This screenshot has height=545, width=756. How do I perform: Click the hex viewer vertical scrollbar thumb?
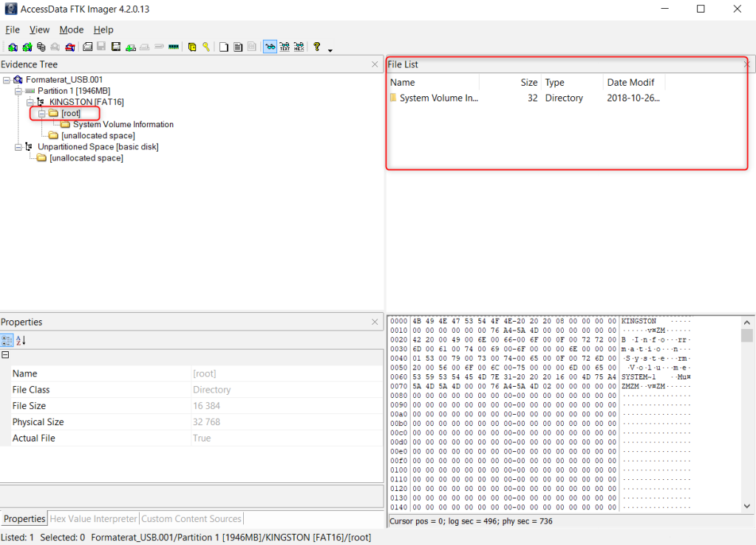(747, 336)
